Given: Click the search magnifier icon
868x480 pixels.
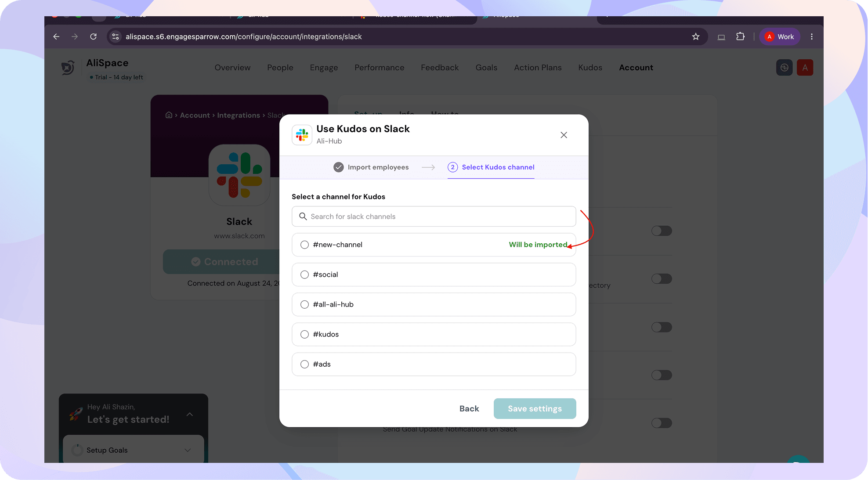Looking at the screenshot, I should (303, 217).
